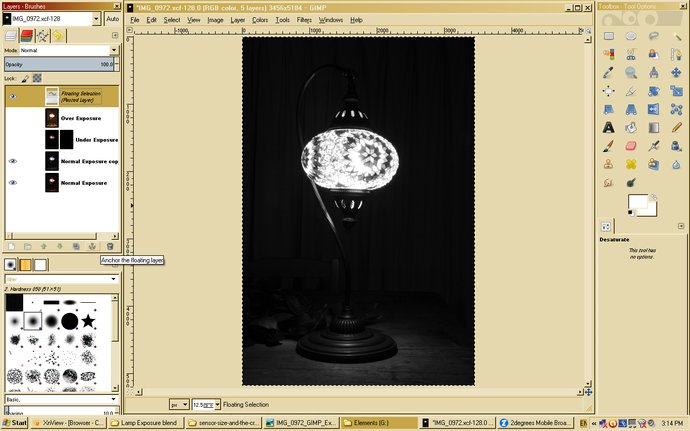This screenshot has height=431, width=690.
Task: Open the Filters menu
Action: click(x=304, y=20)
